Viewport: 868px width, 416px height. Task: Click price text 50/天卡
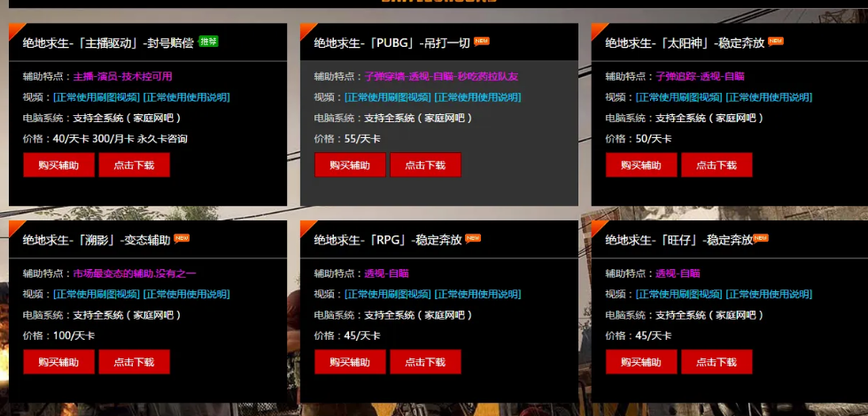[x=654, y=139]
